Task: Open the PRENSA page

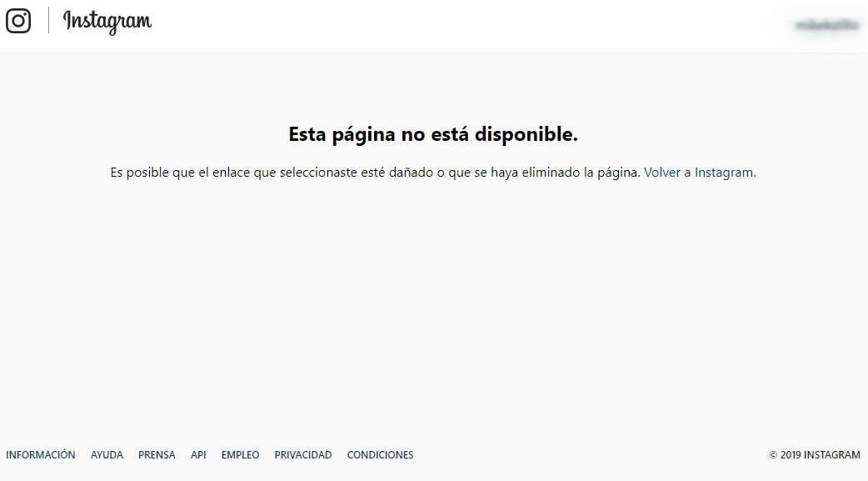Action: [157, 454]
